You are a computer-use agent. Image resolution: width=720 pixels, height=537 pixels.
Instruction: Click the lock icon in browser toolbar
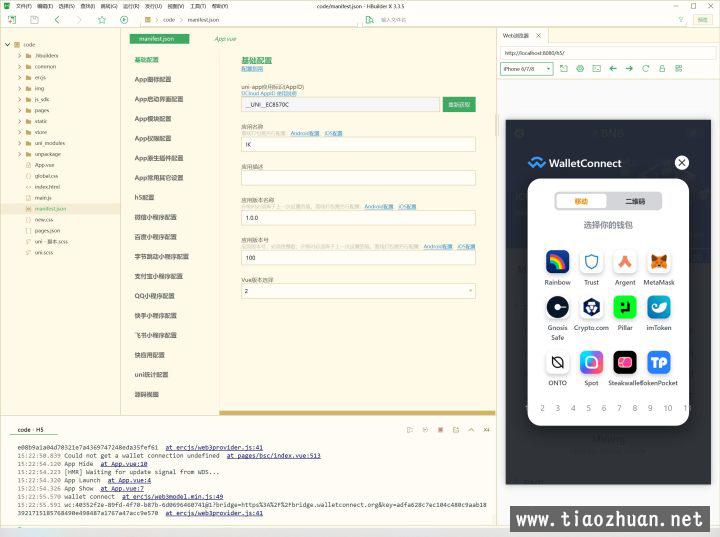coord(662,68)
